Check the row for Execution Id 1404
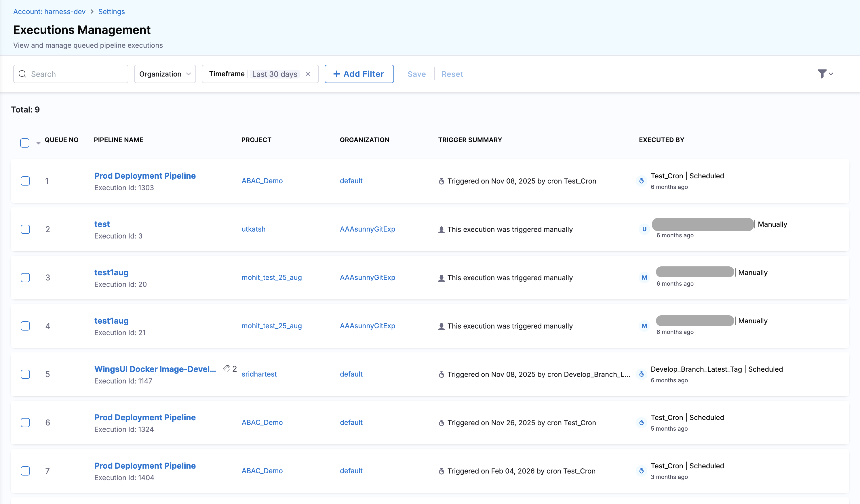The height and width of the screenshot is (504, 860). coord(25,471)
